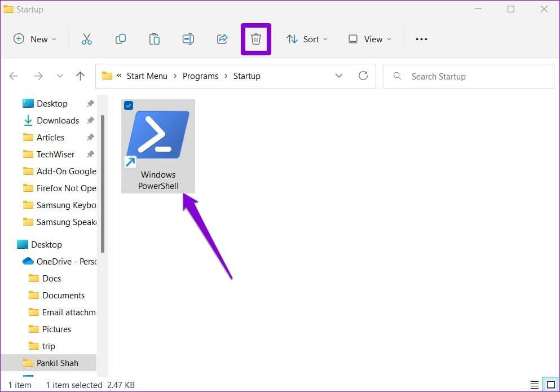Click the Copy icon in toolbar
560x392 pixels.
(121, 39)
